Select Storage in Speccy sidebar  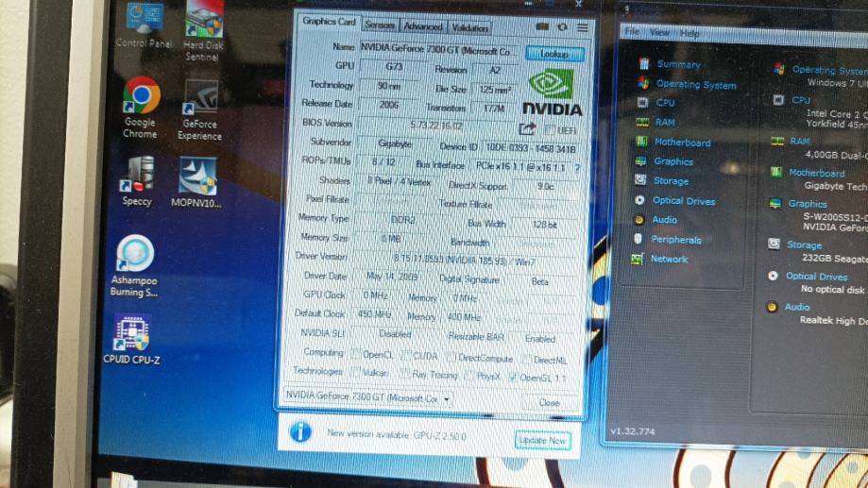pyautogui.click(x=662, y=181)
